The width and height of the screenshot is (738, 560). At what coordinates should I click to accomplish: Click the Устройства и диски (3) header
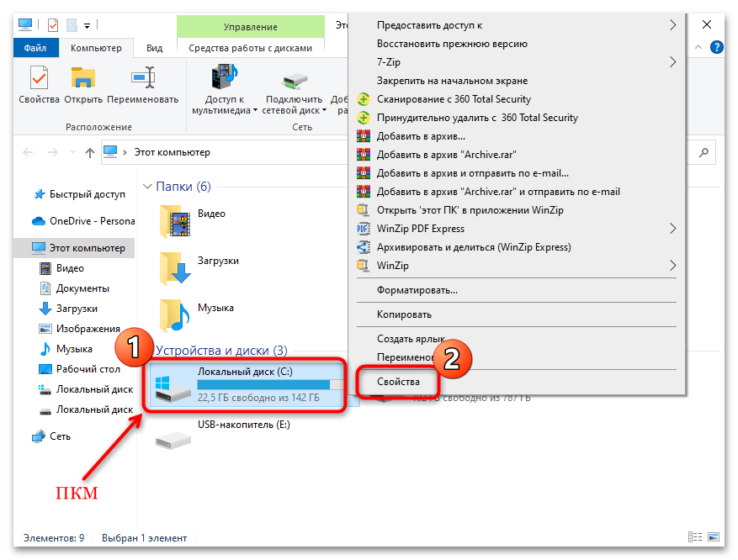pyautogui.click(x=221, y=351)
